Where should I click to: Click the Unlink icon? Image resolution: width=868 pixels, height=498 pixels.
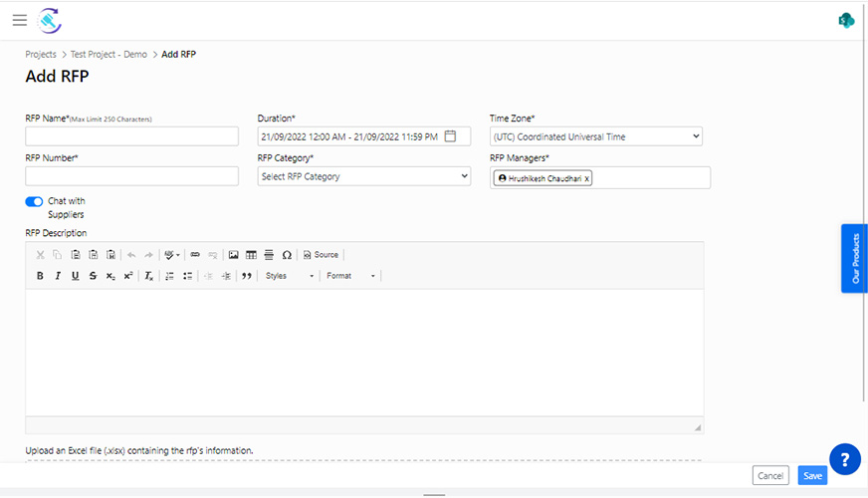click(x=213, y=255)
